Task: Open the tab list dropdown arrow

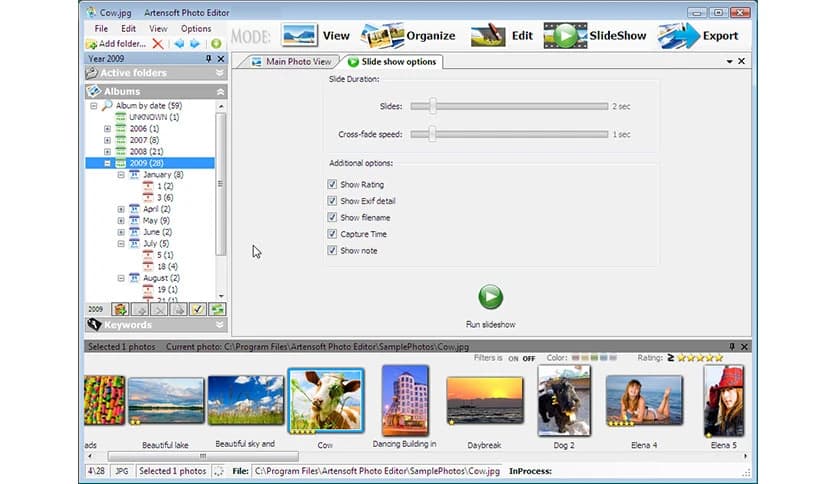Action: 729,62
